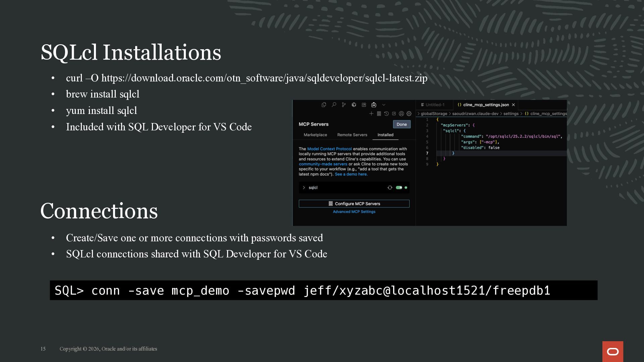This screenshot has height=362, width=644.
Task: Click the "disabled": false line
Action: tap(480, 148)
